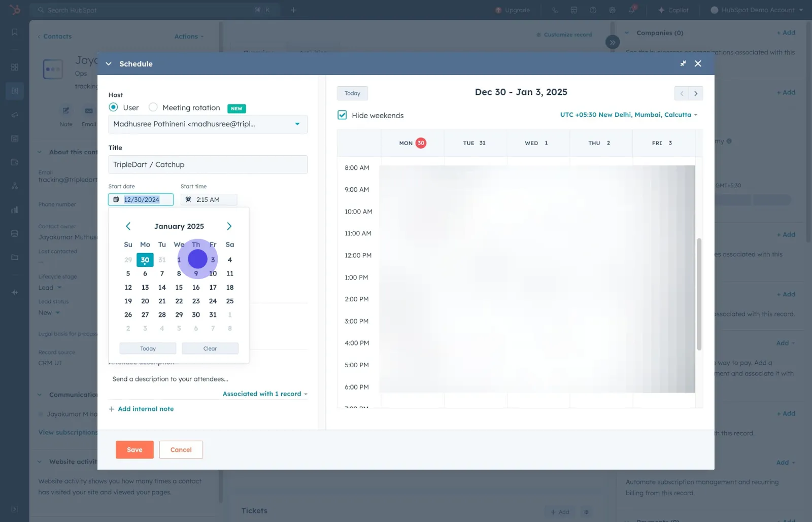Viewport: 812px width, 522px height.
Task: Go to previous month in date picker
Action: coord(128,226)
